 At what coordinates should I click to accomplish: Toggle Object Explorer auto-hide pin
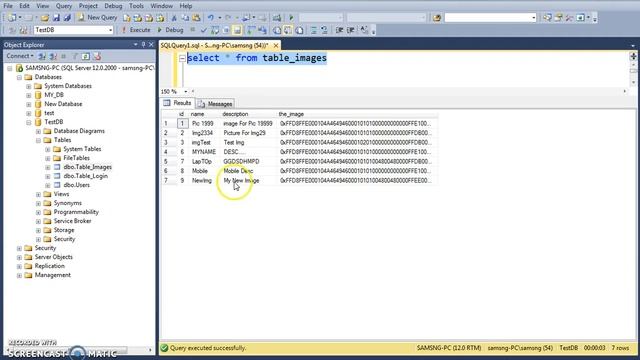[143, 44]
